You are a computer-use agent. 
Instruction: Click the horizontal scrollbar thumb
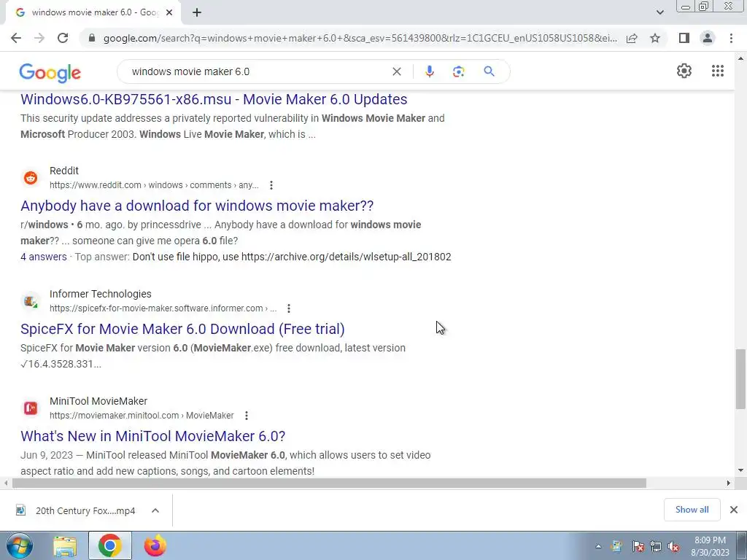tap(329, 483)
